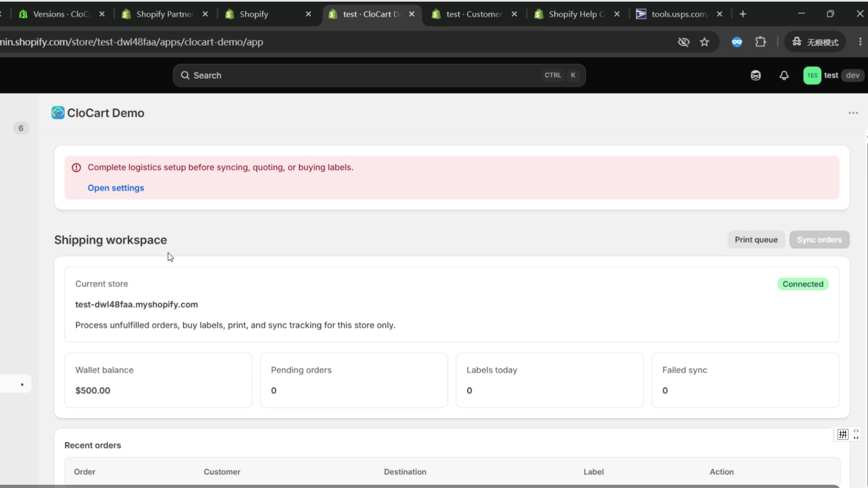This screenshot has width=868, height=488.
Task: Click the Sync orders button
Action: 819,240
